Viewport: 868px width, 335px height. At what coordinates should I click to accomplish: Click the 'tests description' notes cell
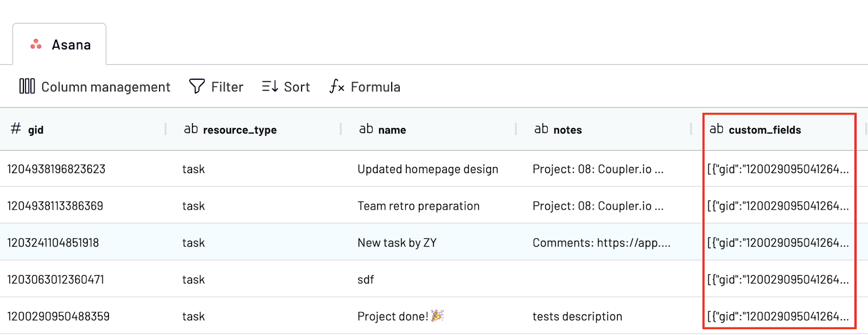pyautogui.click(x=577, y=317)
